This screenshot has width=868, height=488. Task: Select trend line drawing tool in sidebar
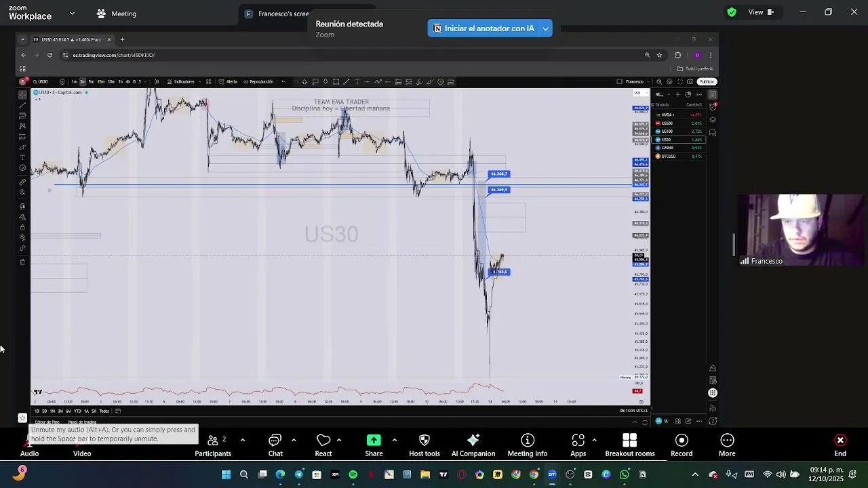[22, 104]
